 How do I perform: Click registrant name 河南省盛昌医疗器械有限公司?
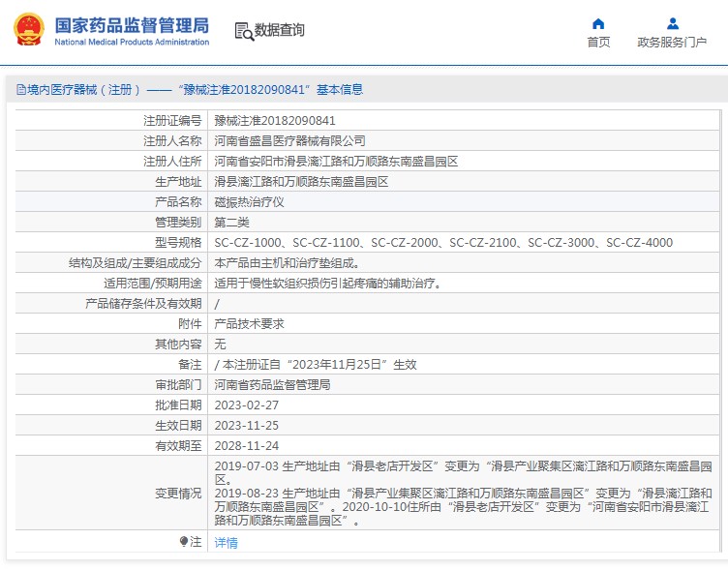pos(289,141)
